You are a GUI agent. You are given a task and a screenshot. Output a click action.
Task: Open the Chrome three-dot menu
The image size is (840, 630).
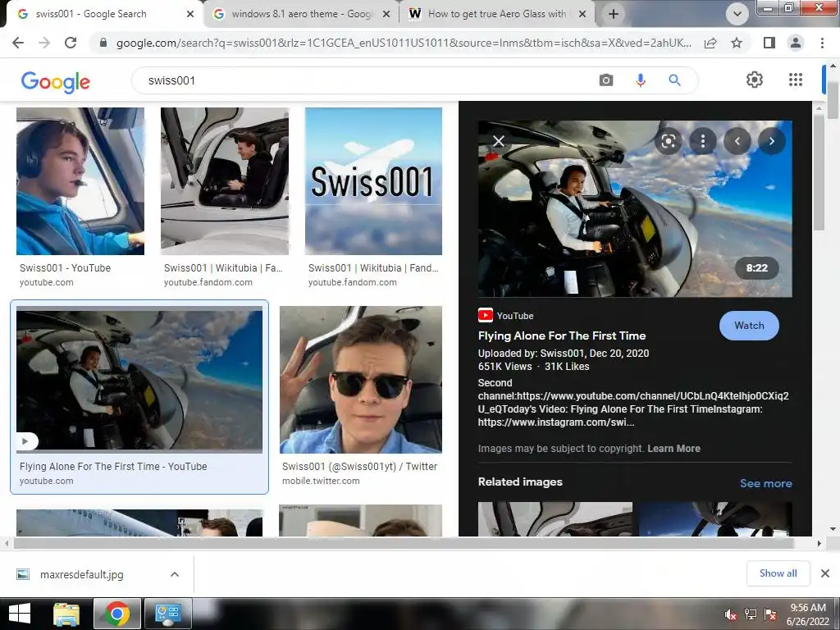(822, 43)
